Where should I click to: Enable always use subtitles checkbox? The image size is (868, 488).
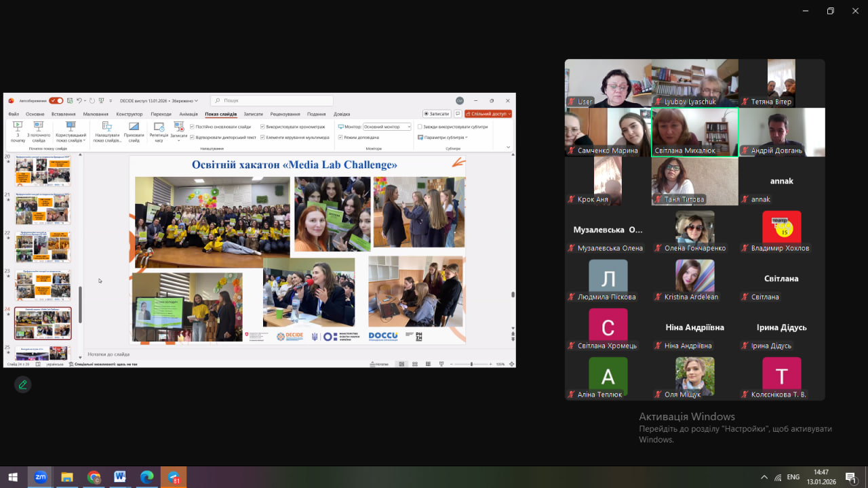click(420, 127)
